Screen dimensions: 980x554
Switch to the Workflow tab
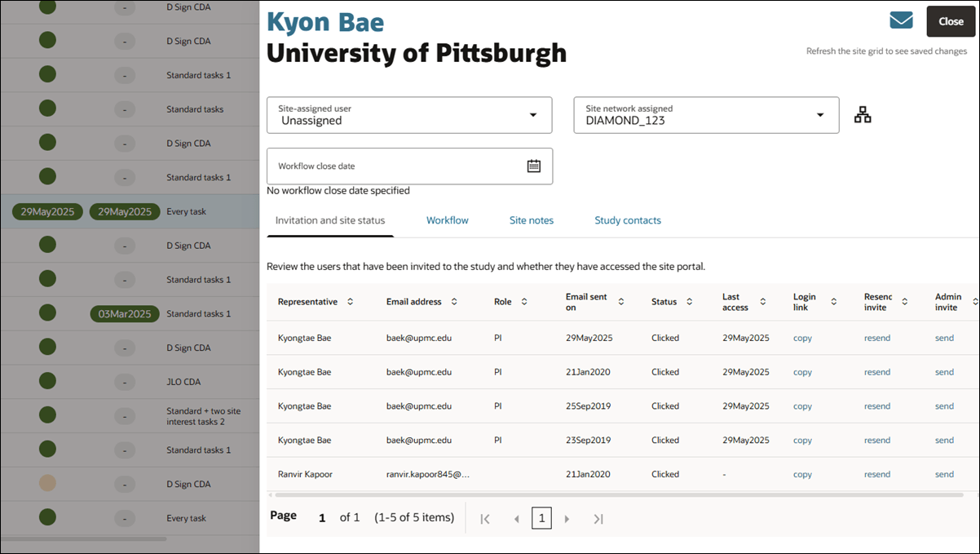coord(447,219)
